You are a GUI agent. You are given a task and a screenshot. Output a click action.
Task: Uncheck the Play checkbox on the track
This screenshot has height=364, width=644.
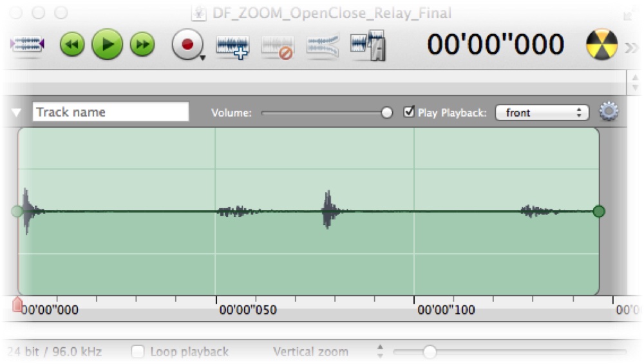click(x=409, y=111)
